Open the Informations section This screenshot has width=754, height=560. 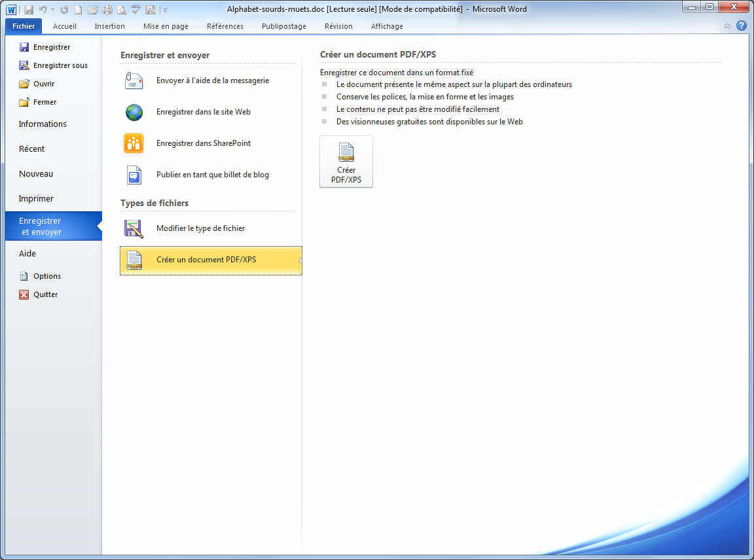click(x=43, y=124)
